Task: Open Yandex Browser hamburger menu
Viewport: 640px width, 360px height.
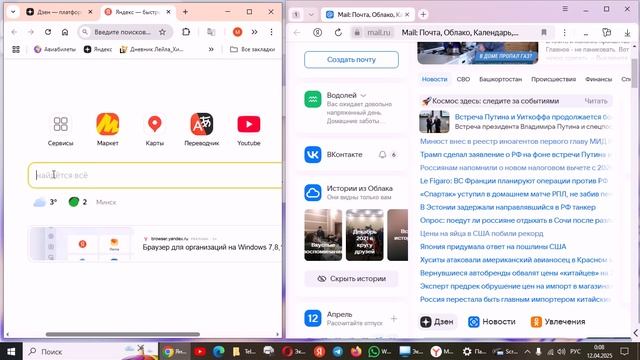Action: point(565,9)
